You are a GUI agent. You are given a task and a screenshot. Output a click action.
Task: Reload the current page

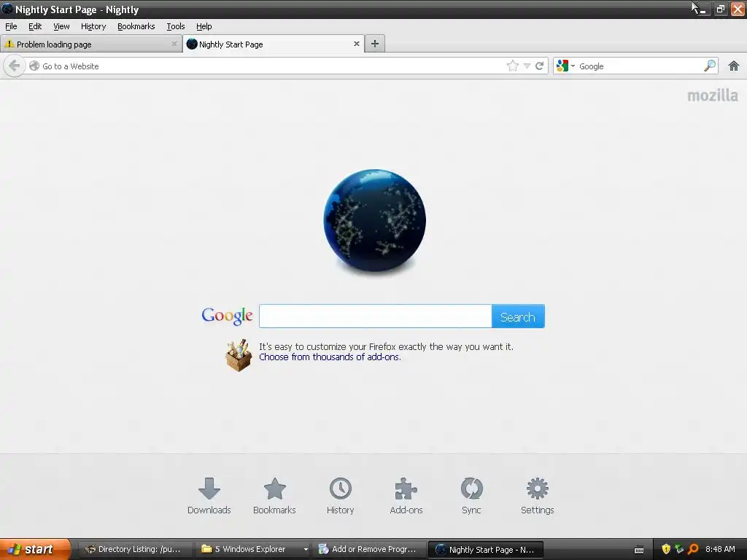pos(539,66)
